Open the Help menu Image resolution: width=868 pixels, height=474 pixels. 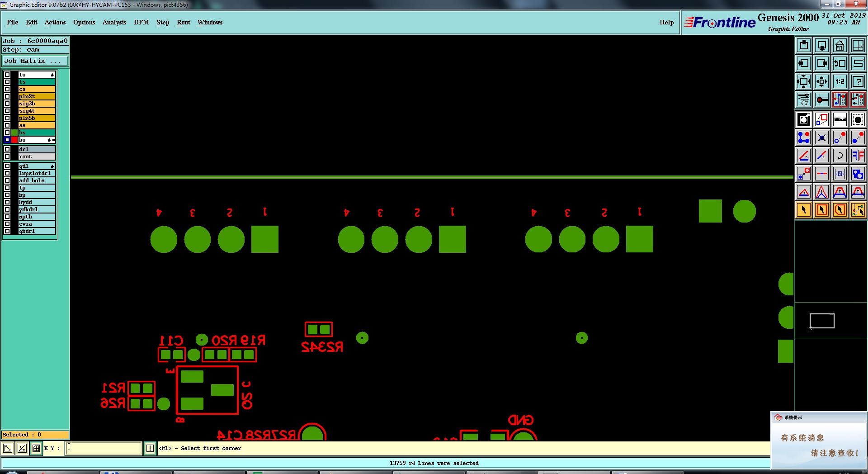pyautogui.click(x=666, y=22)
